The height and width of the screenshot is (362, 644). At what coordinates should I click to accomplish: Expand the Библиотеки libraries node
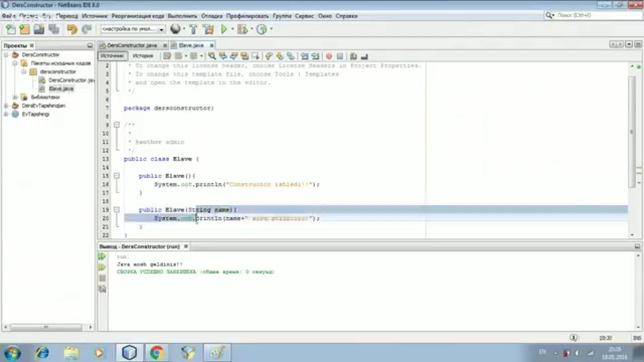click(x=16, y=97)
